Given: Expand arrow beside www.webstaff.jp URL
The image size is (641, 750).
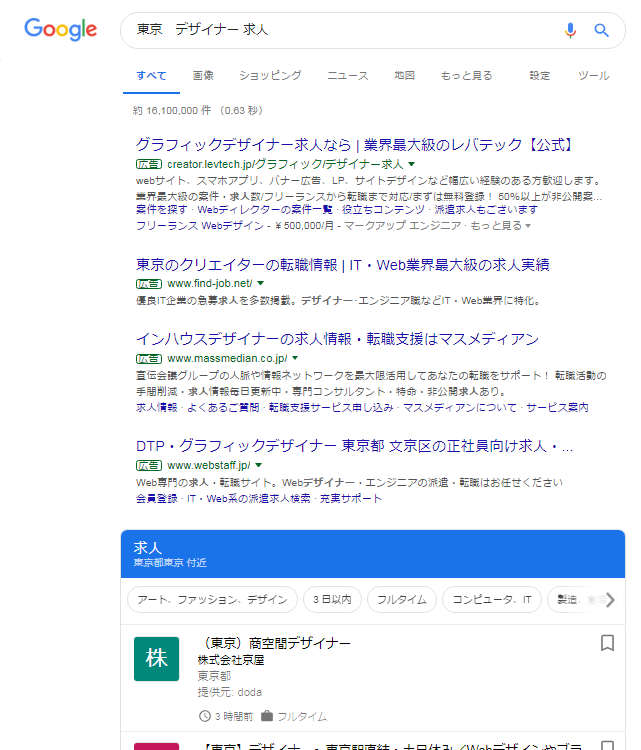Looking at the screenshot, I should coord(258,465).
